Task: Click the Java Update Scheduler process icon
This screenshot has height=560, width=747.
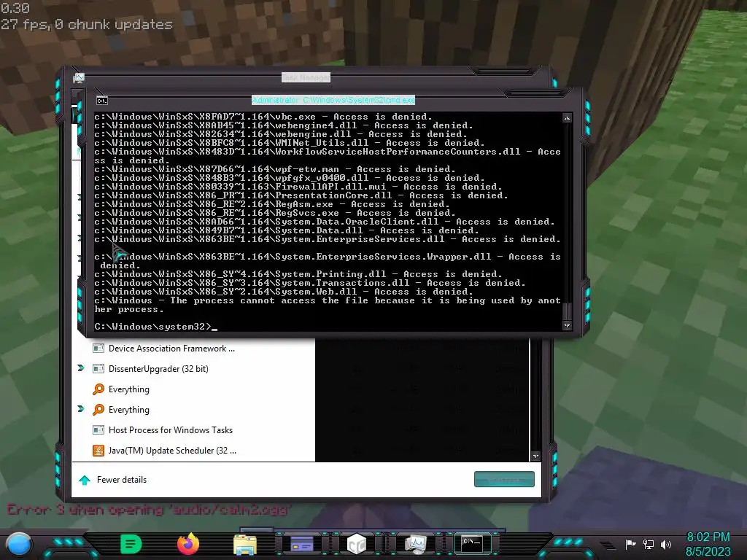Action: (x=98, y=451)
